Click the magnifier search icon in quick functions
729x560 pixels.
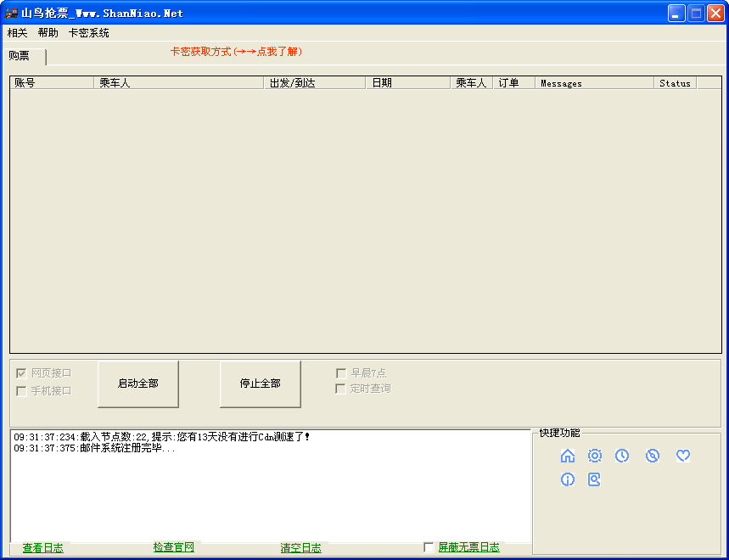(595, 479)
